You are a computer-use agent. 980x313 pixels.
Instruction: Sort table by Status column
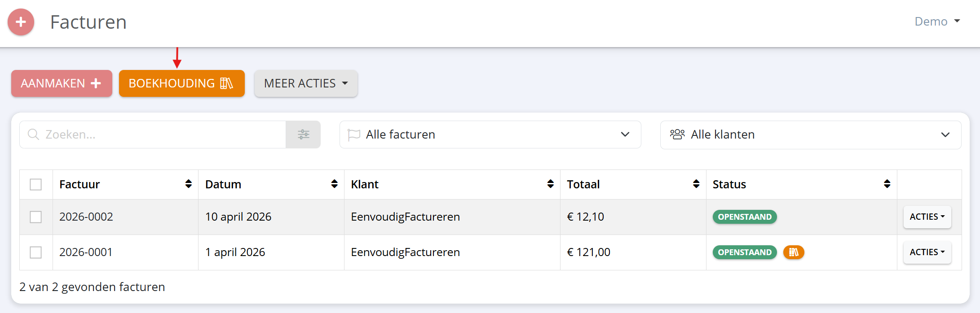(x=887, y=184)
